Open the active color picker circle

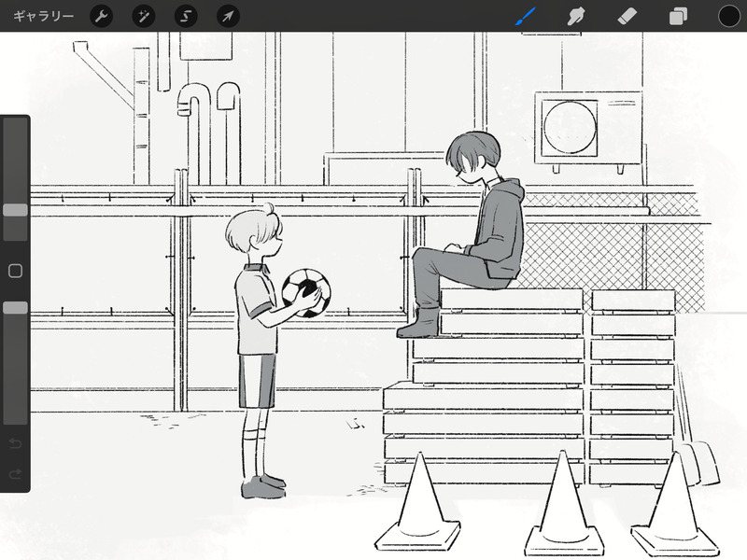729,16
